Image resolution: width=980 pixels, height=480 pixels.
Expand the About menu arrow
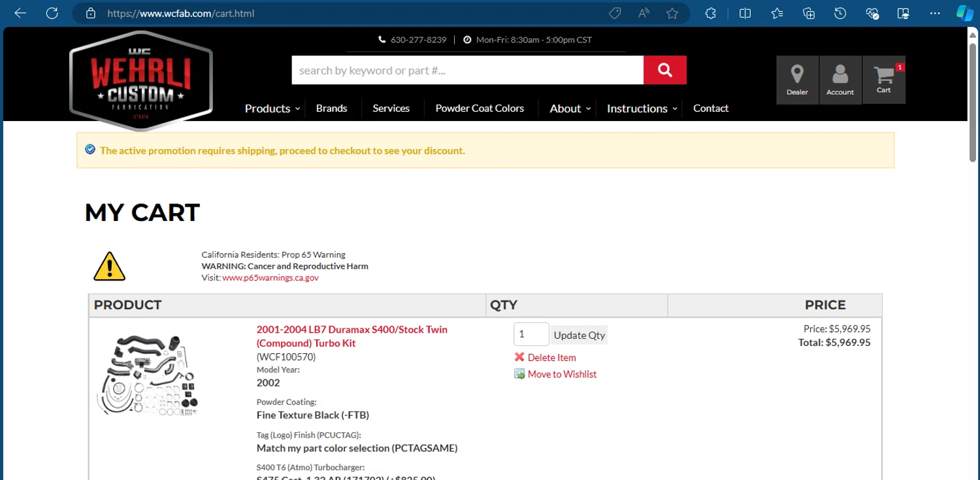click(588, 109)
